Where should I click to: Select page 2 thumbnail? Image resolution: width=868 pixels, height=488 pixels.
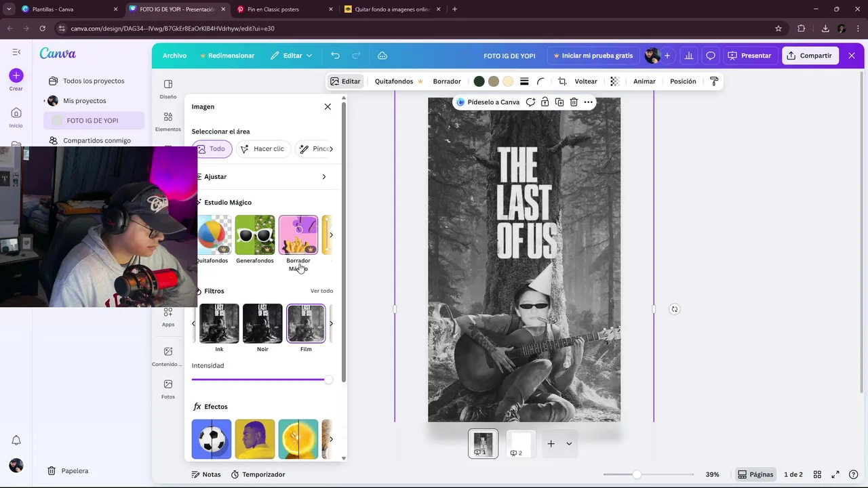[521, 444]
